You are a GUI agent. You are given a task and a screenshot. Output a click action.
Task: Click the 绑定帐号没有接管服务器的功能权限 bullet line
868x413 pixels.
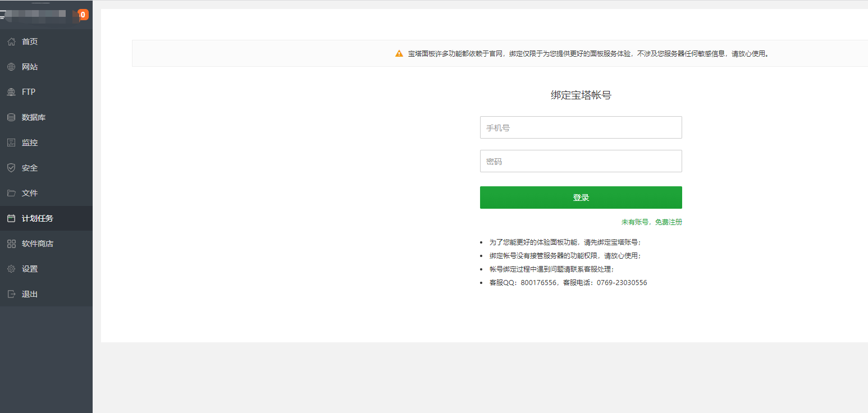click(565, 256)
